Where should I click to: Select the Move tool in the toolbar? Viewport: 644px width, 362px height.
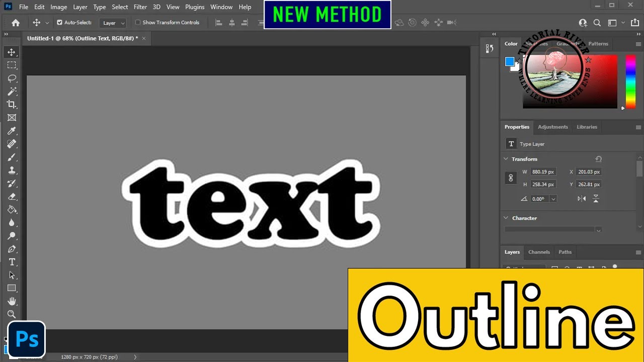coord(12,52)
